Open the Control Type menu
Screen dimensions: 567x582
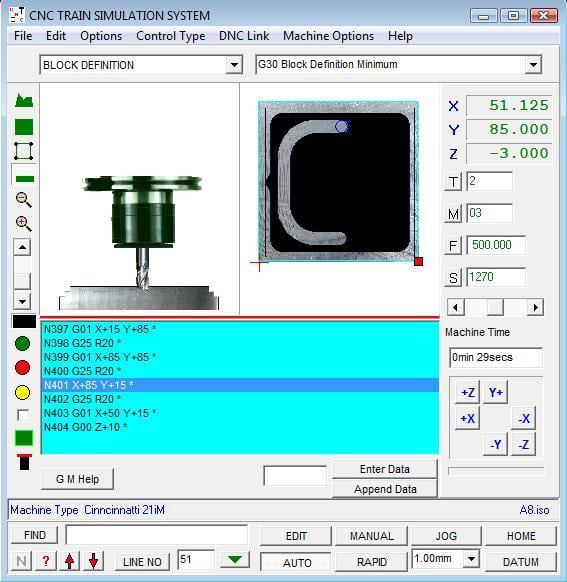[x=171, y=36]
